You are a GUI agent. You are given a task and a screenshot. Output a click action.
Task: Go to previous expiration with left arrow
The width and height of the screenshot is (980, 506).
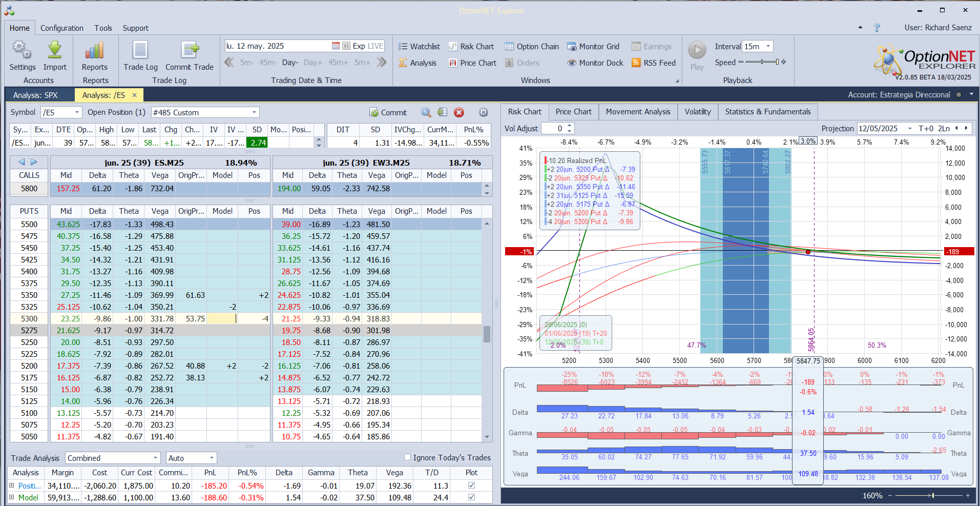22,162
